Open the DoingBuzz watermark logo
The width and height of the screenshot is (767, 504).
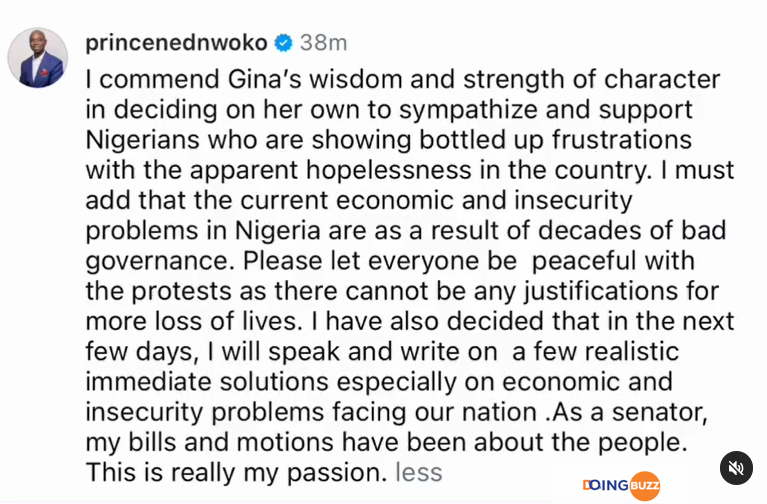coord(621,485)
